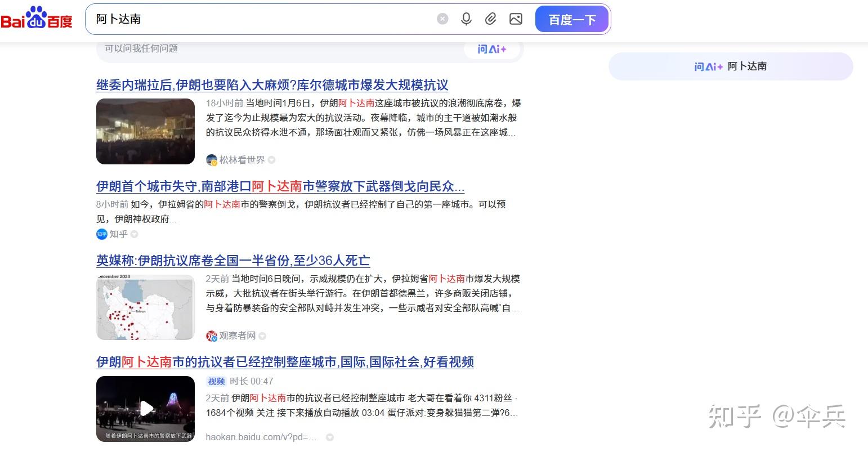Expand the options arrow beside 观察者网

(262, 336)
